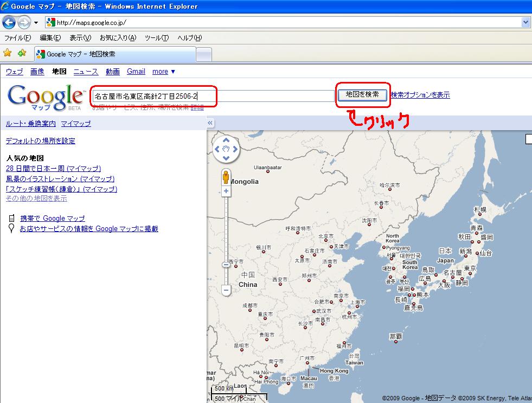Focus the map search address field
Viewport: 532px width, 403px height.
point(213,96)
